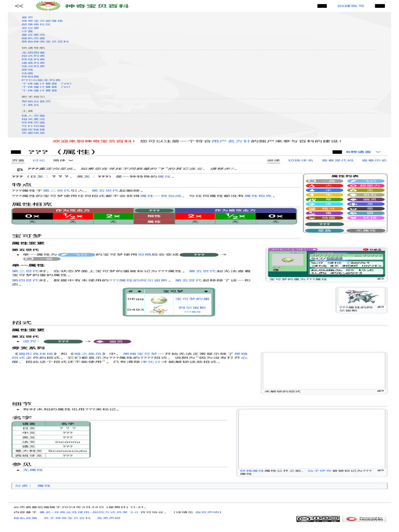The image size is (399, 532).
Task: Open 个体值计算器 (VII) link
Action: pyautogui.click(x=47, y=84)
